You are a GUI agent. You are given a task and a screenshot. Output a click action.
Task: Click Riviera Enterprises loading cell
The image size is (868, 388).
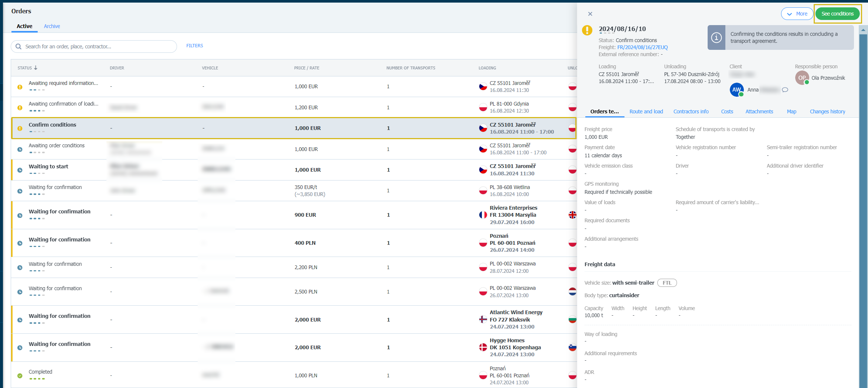pyautogui.click(x=514, y=215)
